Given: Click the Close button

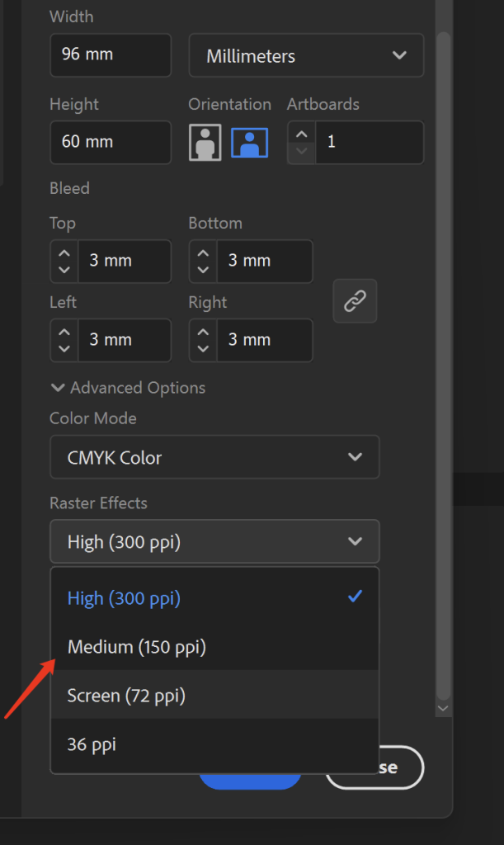Looking at the screenshot, I should [x=388, y=767].
